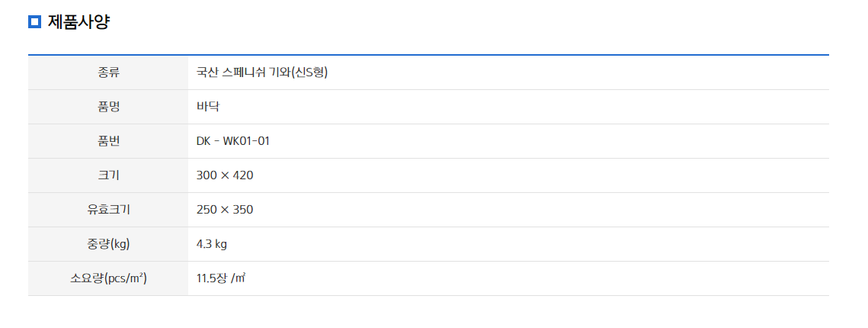Click the empty area right of 4.3 kg row
This screenshot has height=328, width=868.
(x=528, y=244)
